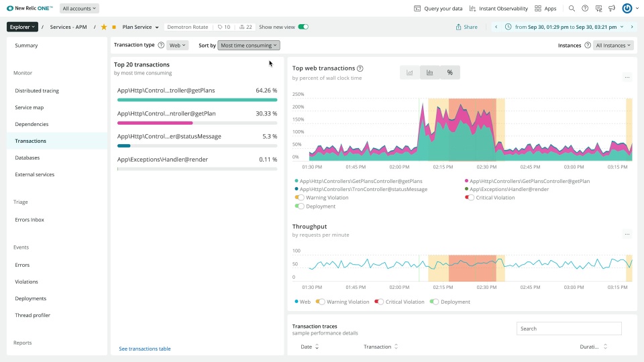Click the tags icon showing 10

pyautogui.click(x=224, y=27)
